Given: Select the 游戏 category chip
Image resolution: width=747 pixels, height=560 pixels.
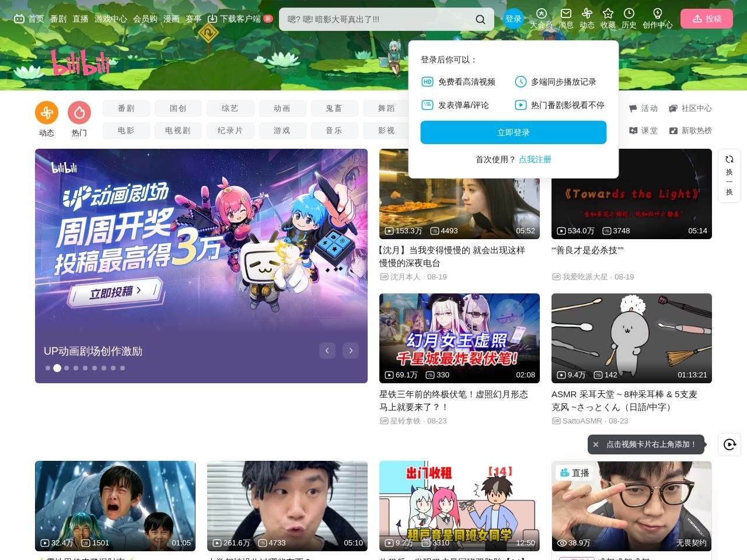Looking at the screenshot, I should (282, 131).
